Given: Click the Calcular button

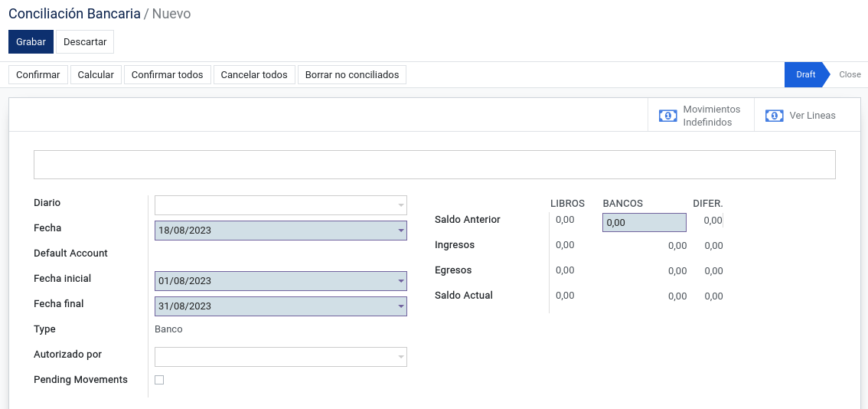Looking at the screenshot, I should click(x=96, y=74).
